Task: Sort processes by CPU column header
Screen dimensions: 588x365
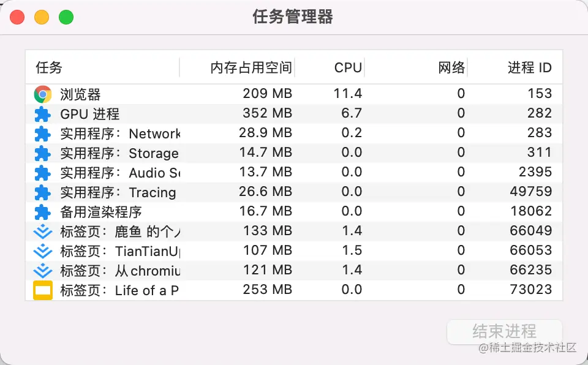Action: point(348,67)
